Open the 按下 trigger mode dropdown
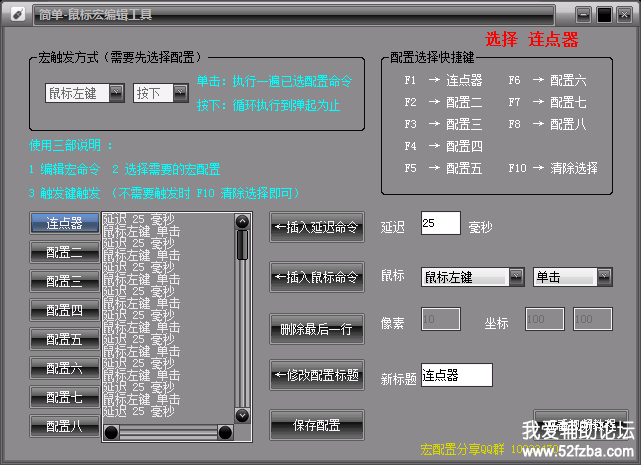Image resolution: width=641 pixels, height=465 pixels. (161, 93)
